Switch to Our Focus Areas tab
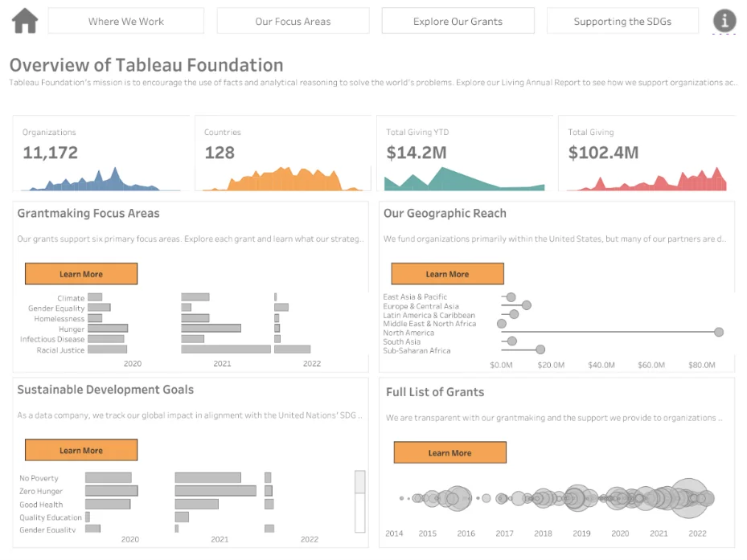 (293, 21)
